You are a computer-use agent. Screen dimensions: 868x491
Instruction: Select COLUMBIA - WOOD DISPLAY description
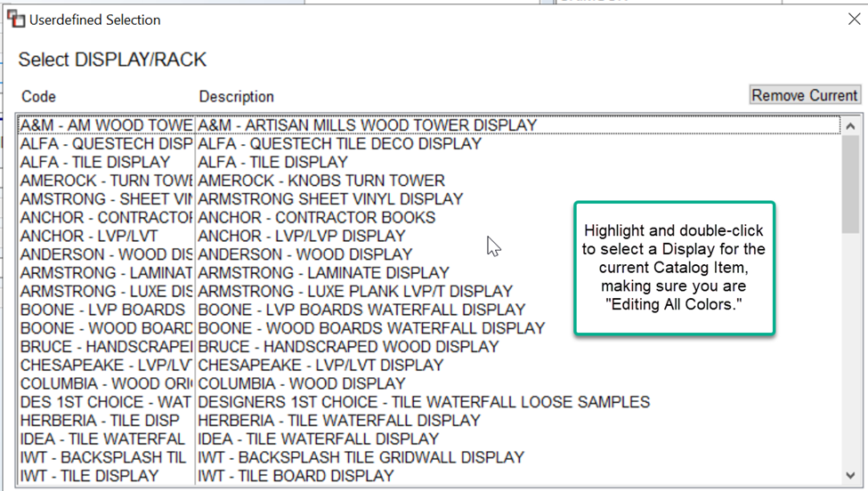302,383
